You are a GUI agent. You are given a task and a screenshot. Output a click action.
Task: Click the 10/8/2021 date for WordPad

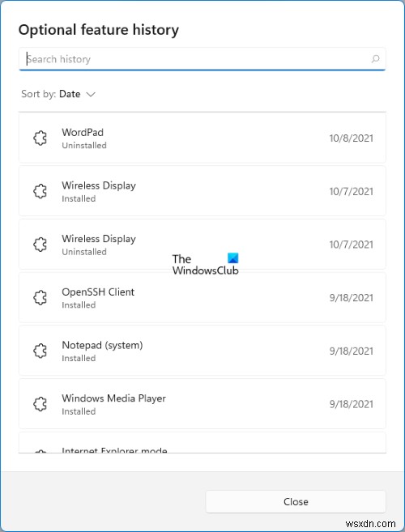[351, 138]
